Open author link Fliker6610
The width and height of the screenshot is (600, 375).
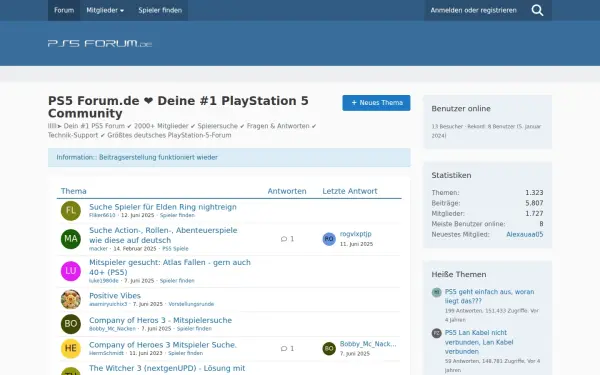click(x=102, y=215)
